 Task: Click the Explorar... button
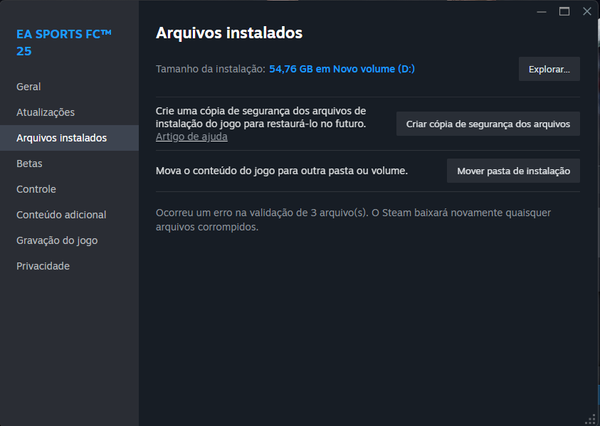[x=549, y=69]
